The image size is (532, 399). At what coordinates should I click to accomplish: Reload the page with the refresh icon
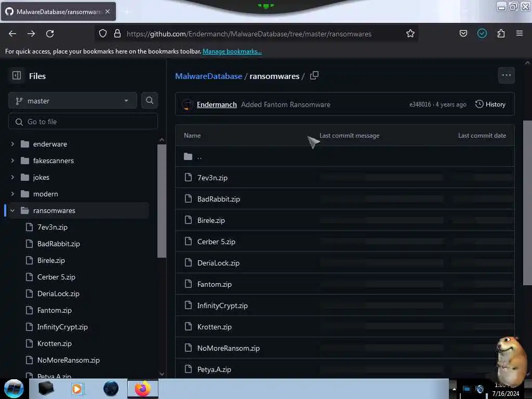tap(50, 34)
